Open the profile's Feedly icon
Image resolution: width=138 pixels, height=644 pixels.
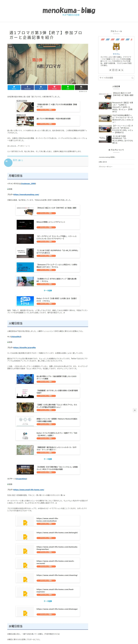click(119, 70)
